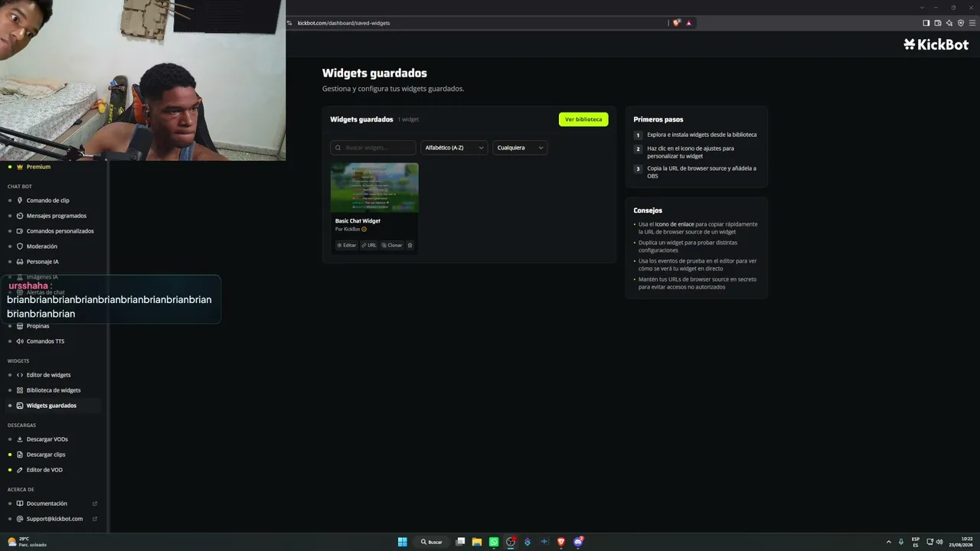
Task: Click the Brave Shields icon in address bar
Action: coord(676,23)
